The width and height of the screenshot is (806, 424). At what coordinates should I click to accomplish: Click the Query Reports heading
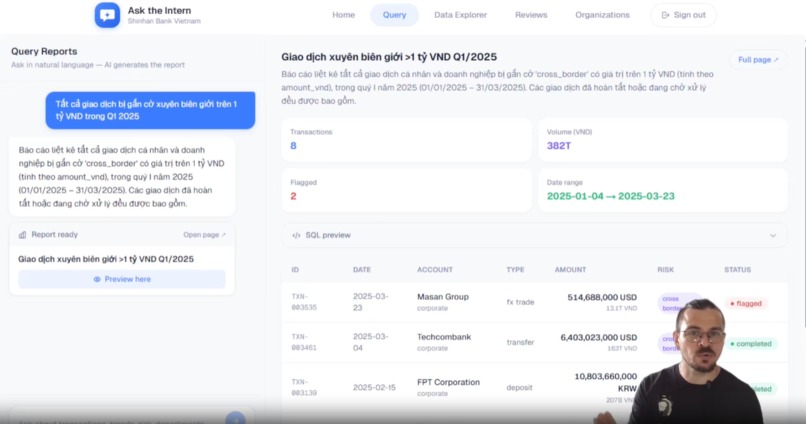pyautogui.click(x=44, y=51)
